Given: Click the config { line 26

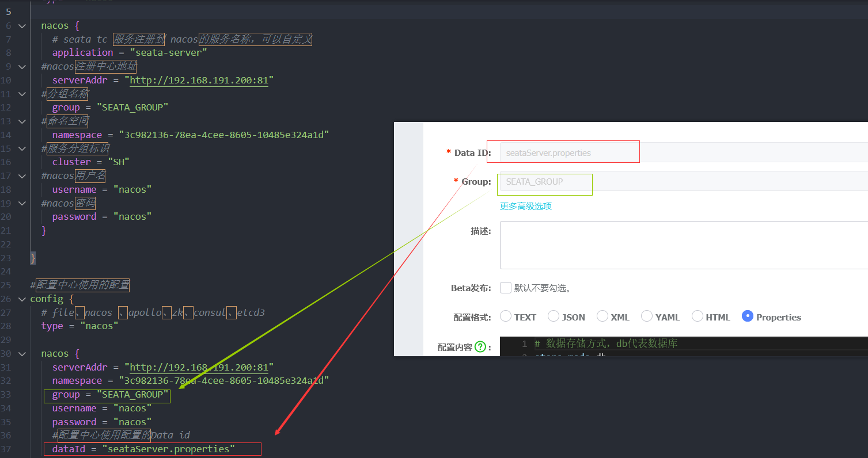Looking at the screenshot, I should pyautogui.click(x=52, y=299).
